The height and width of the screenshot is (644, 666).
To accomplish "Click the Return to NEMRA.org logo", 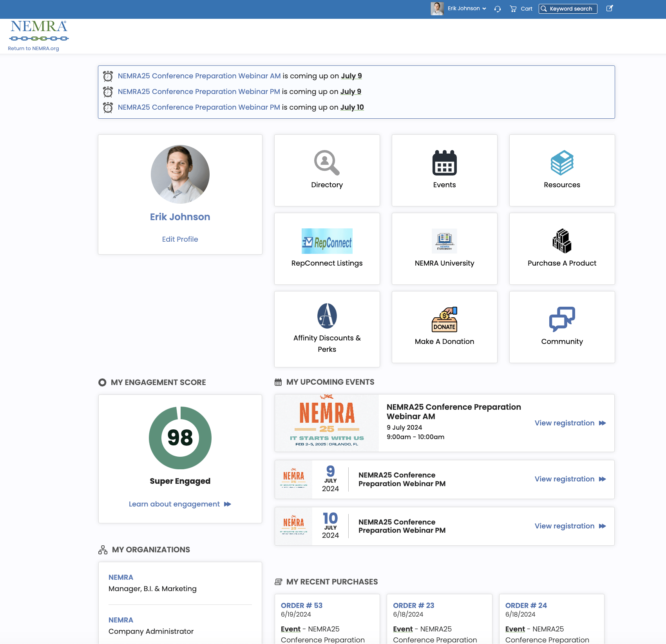I will 38,36.
